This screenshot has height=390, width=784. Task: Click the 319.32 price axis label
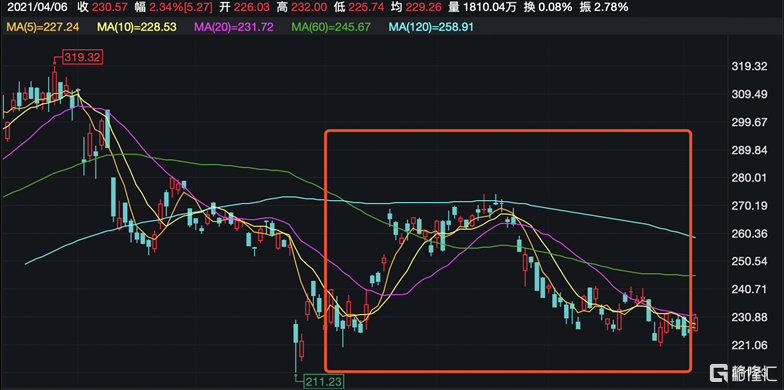[x=748, y=66]
